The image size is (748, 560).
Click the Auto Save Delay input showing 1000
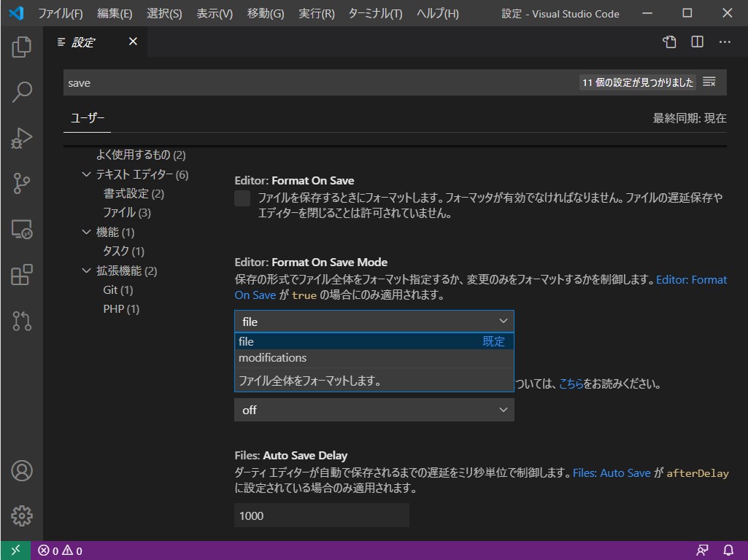click(321, 515)
